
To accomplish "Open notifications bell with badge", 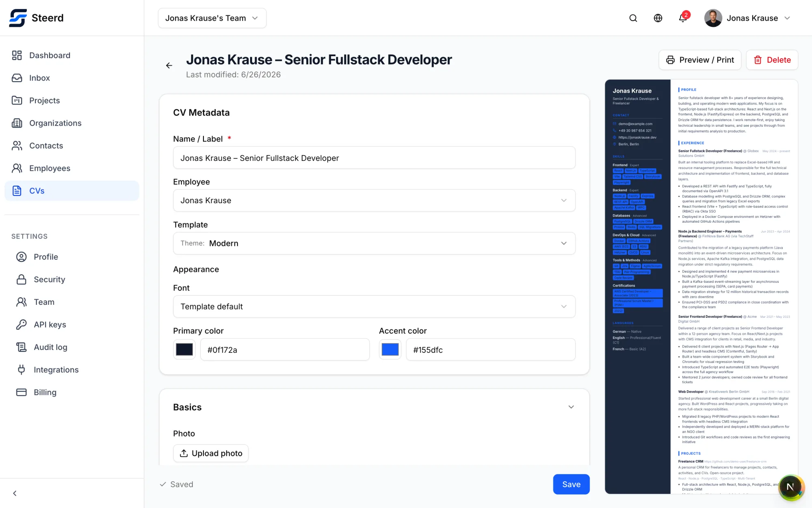I will point(683,18).
